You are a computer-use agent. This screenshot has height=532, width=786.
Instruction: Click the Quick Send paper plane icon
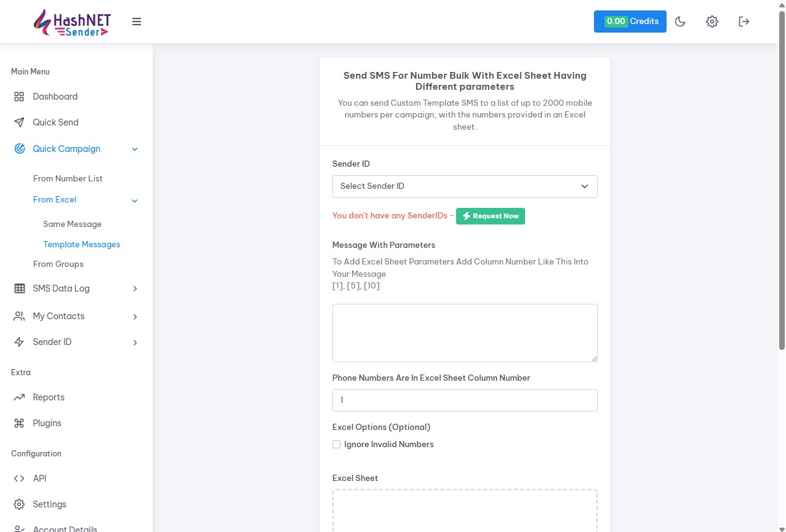(19, 122)
